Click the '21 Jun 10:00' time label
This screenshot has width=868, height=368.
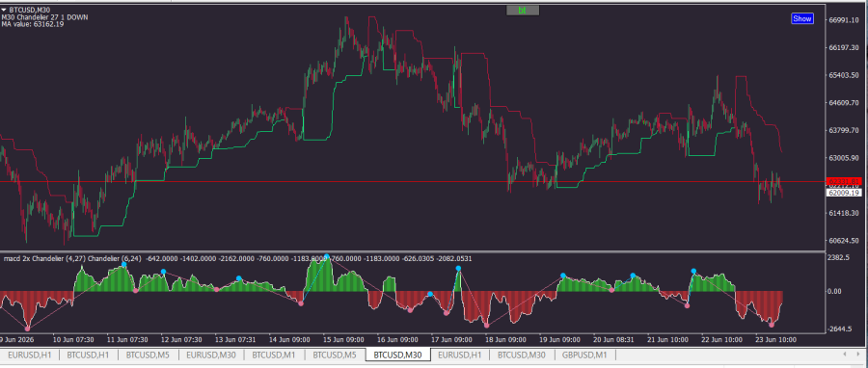668,339
